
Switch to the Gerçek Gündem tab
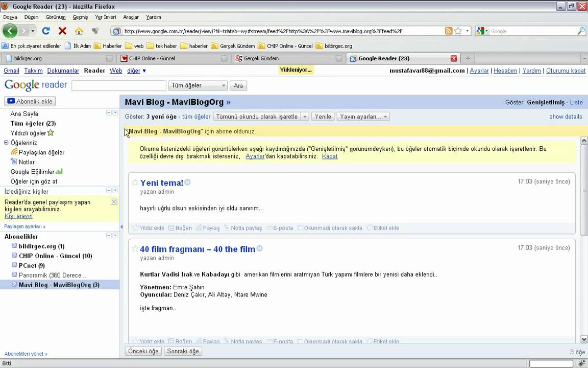(x=288, y=58)
